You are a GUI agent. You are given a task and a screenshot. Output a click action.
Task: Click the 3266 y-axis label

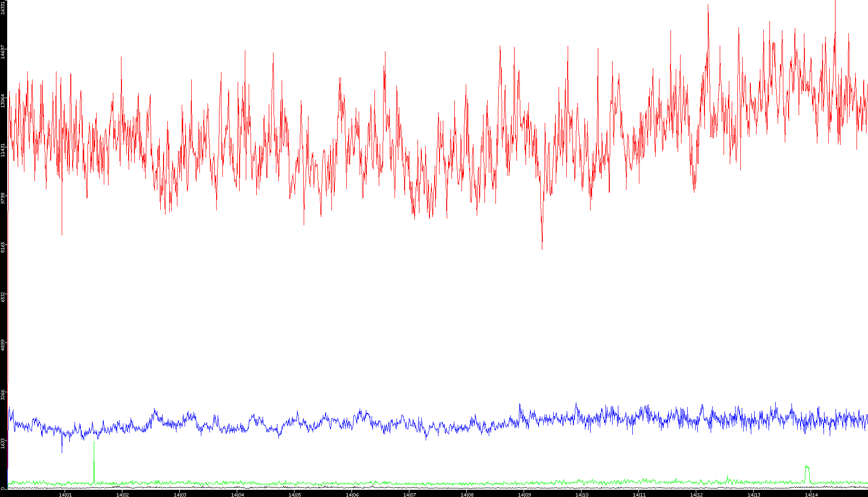[3, 394]
